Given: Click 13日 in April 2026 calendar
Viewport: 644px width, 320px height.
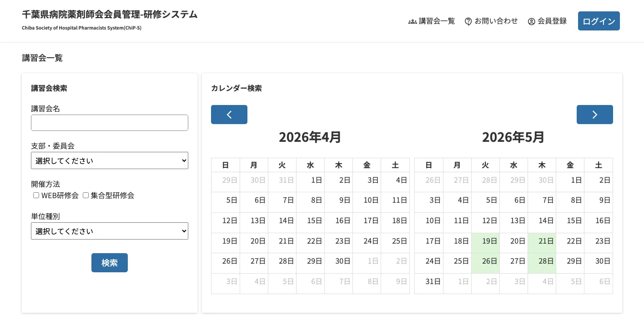Looking at the screenshot, I should pos(254,223).
